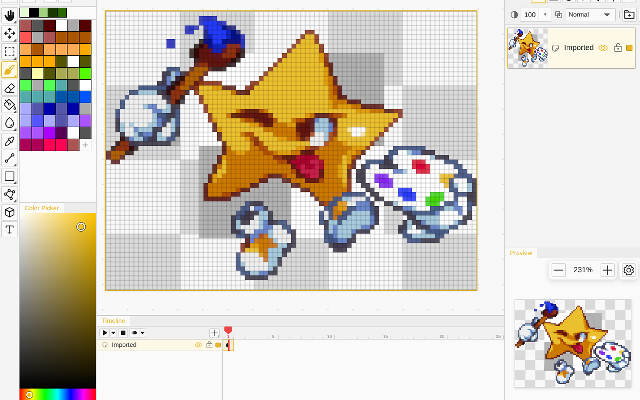
Task: Open the play options dropdown arrow
Action: (x=113, y=333)
